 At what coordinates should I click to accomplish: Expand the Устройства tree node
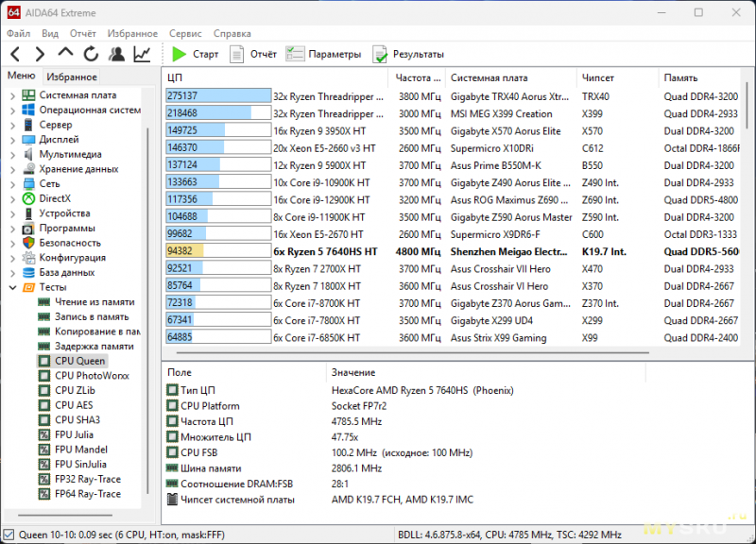[12, 214]
